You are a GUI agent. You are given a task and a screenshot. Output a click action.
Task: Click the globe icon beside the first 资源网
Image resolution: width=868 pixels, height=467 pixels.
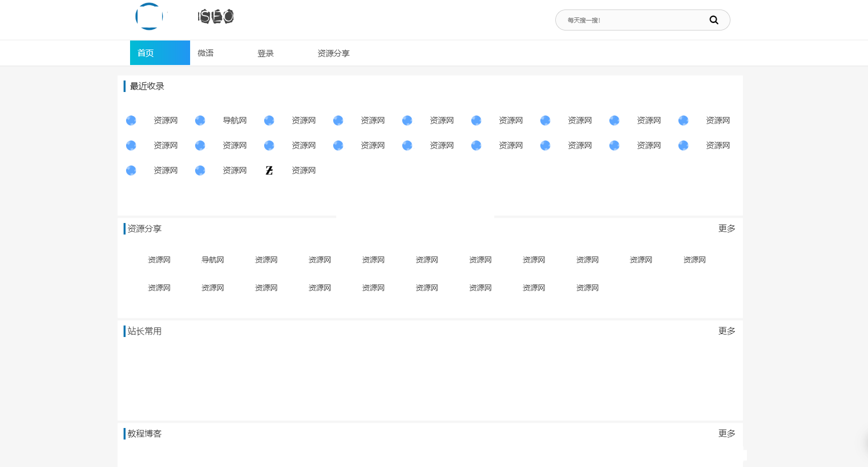(131, 120)
